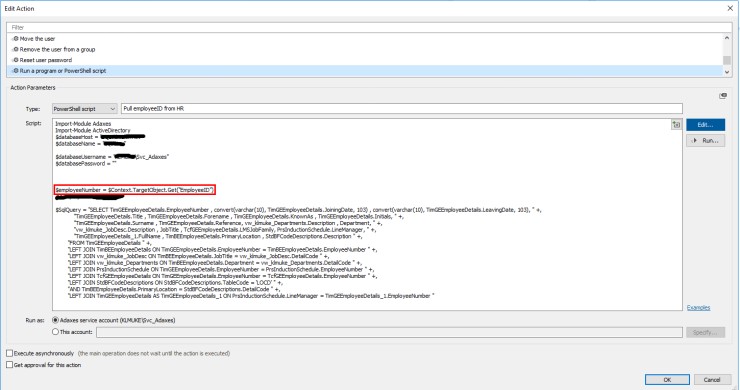Click the OK button
Image resolution: width=740 pixels, height=390 pixels.
pos(667,380)
